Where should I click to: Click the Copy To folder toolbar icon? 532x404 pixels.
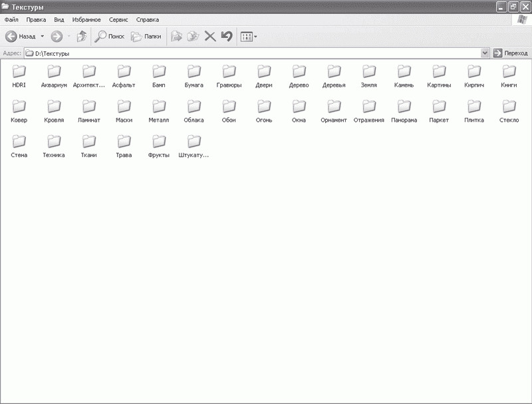pos(193,37)
